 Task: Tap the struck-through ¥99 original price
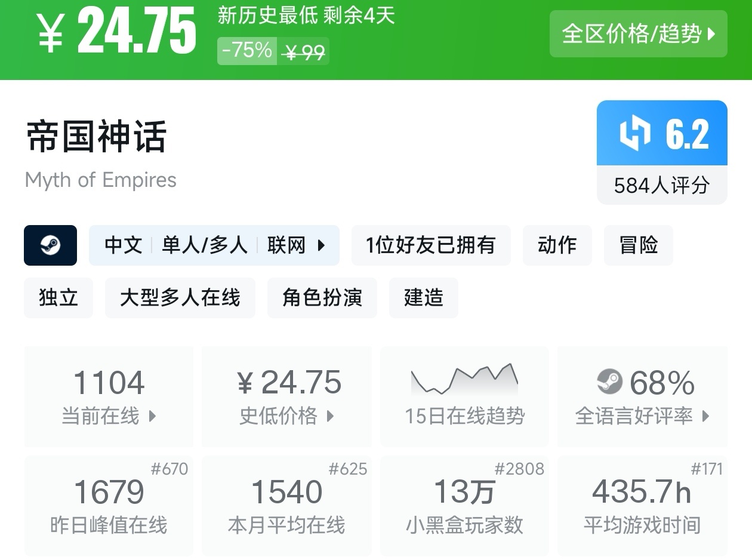click(x=304, y=53)
